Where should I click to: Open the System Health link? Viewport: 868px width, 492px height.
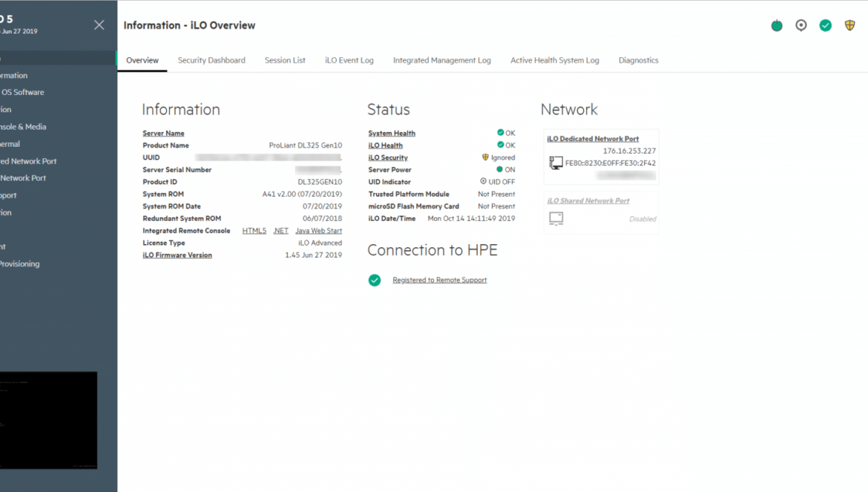[392, 134]
